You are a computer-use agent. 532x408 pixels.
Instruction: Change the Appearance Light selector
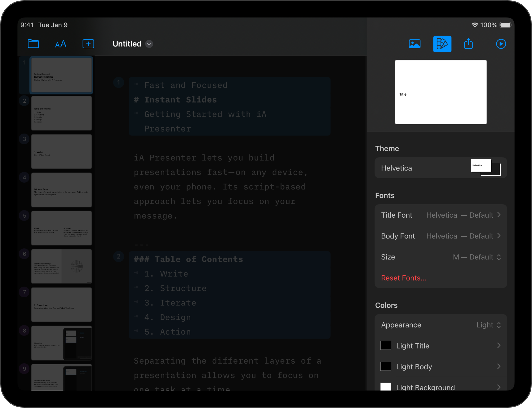tap(488, 325)
